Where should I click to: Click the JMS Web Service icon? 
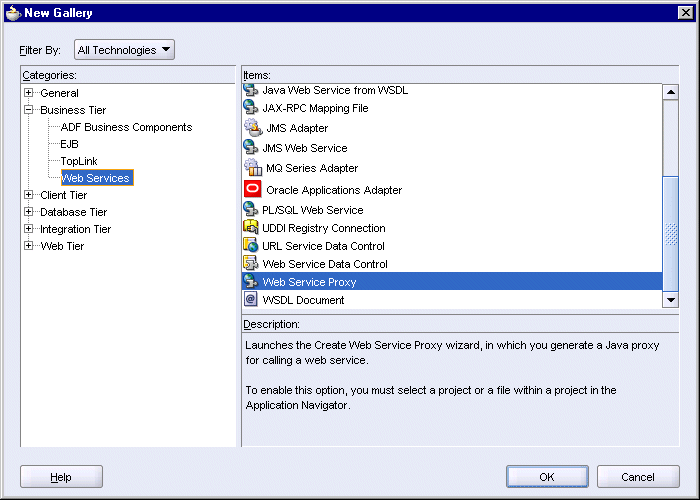[x=250, y=147]
